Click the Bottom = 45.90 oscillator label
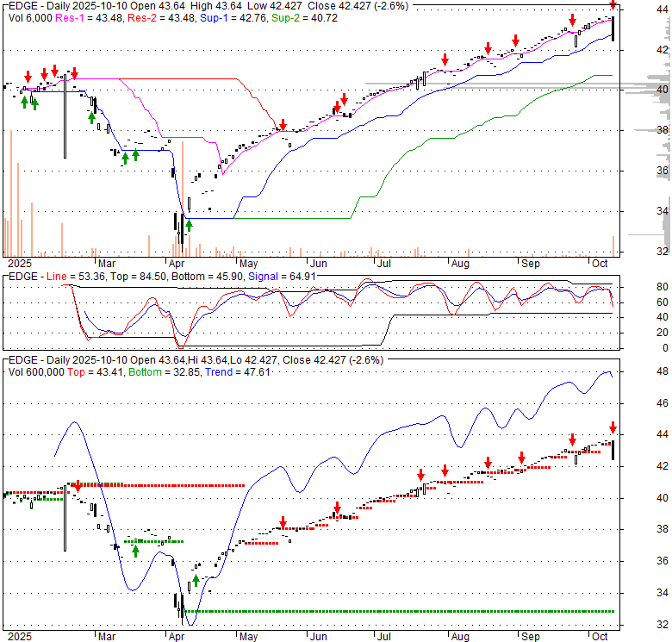This screenshot has height=642, width=672. tap(207, 277)
